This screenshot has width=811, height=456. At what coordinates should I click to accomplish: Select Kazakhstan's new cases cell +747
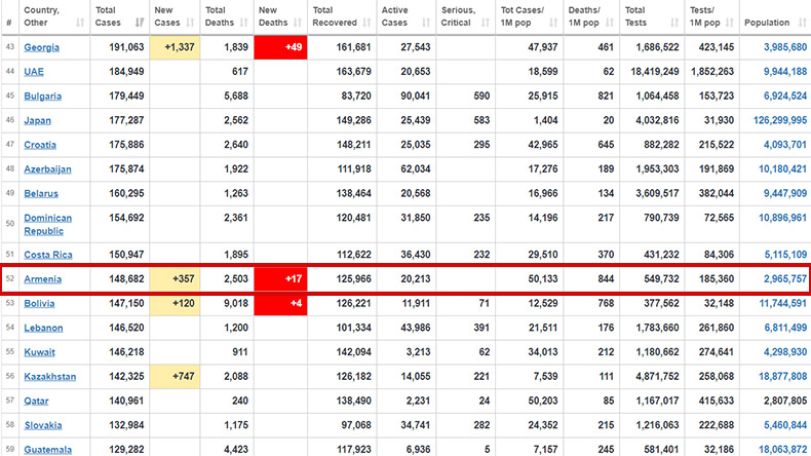pos(175,376)
